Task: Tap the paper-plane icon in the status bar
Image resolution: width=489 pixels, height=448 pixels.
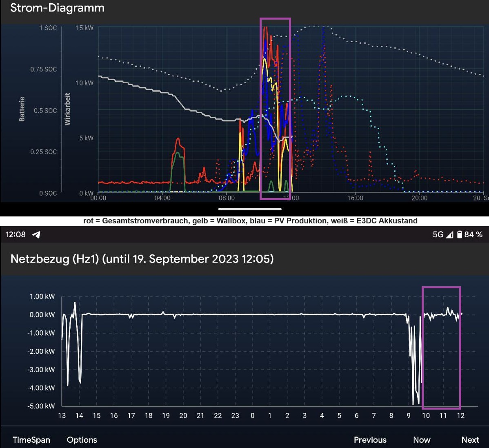Action: click(36, 234)
